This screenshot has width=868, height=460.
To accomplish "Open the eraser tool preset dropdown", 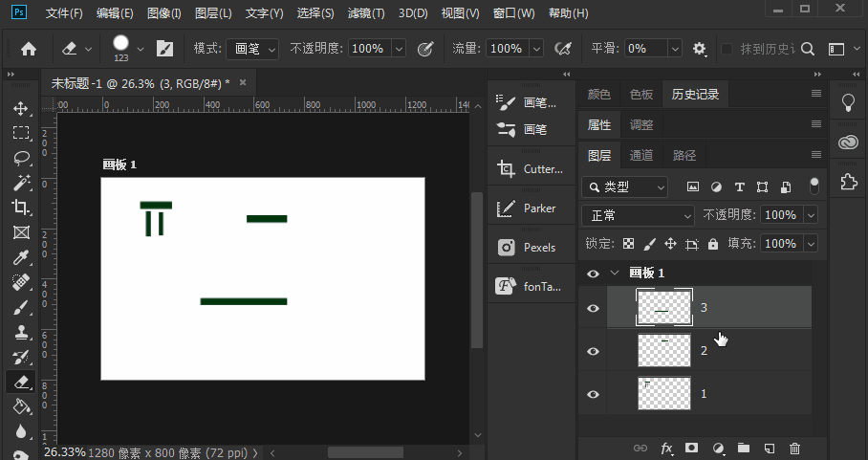I will [88, 50].
